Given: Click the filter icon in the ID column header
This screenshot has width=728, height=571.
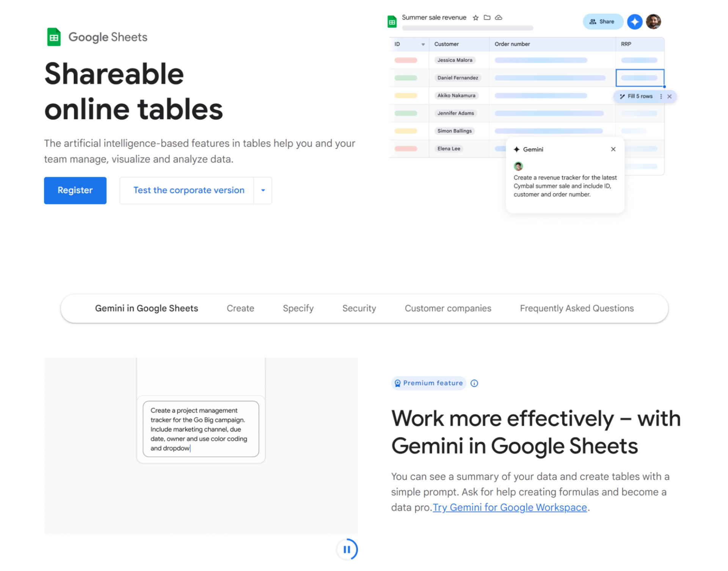Looking at the screenshot, I should coord(423,44).
